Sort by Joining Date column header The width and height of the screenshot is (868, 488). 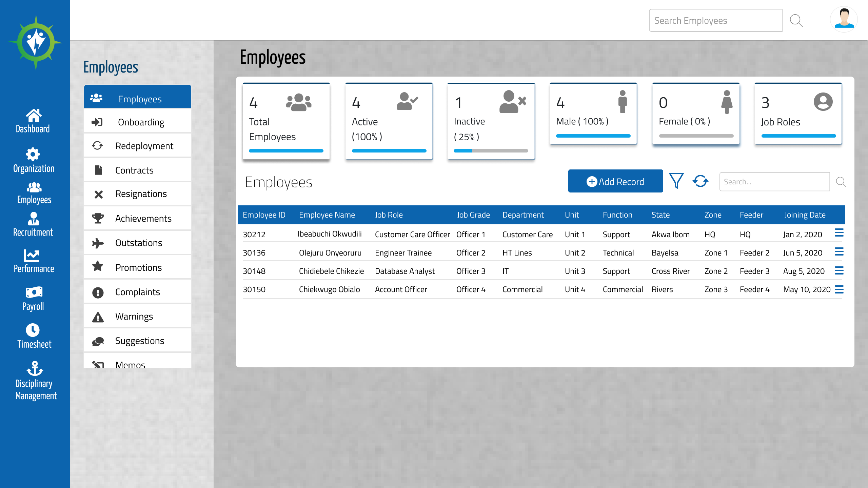tap(805, 215)
